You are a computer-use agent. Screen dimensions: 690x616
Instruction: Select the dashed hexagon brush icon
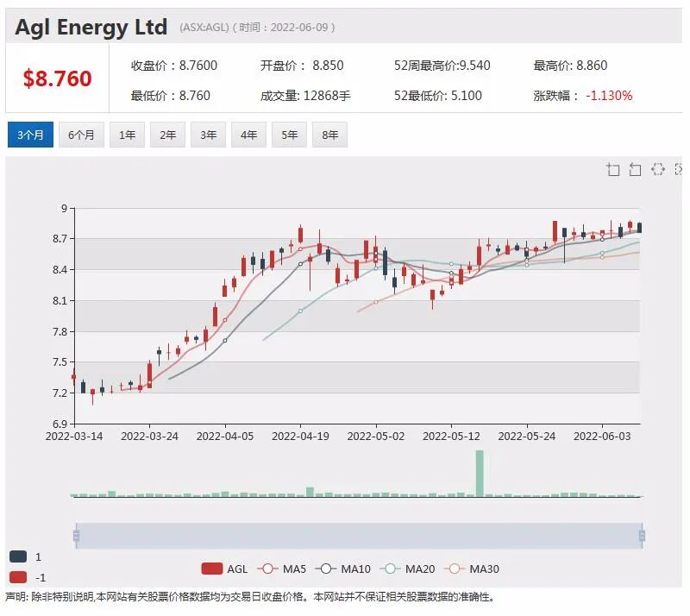[658, 169]
